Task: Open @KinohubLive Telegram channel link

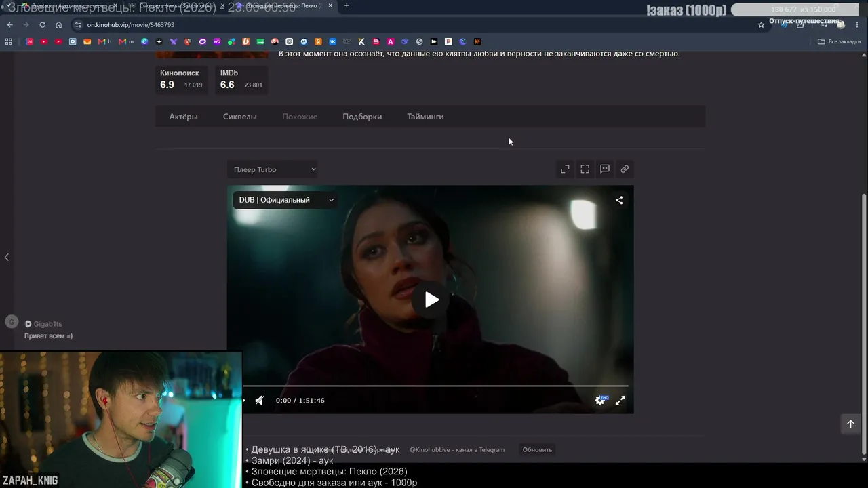Action: point(457,449)
